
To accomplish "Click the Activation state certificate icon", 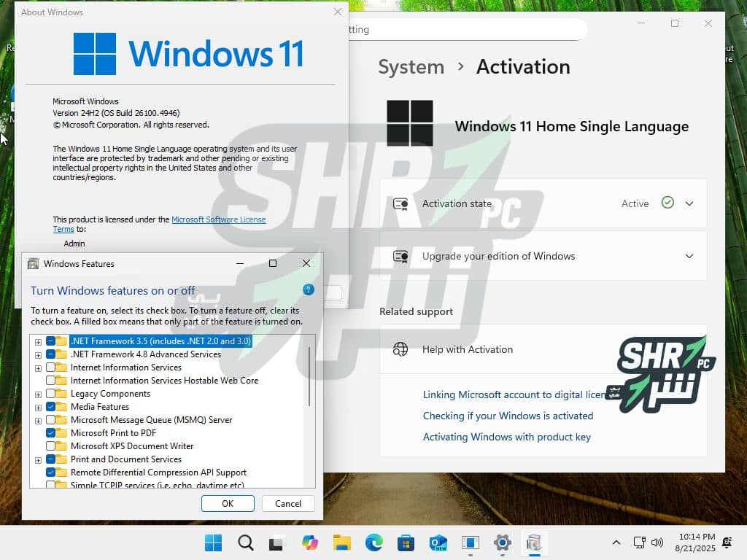I will coord(400,204).
